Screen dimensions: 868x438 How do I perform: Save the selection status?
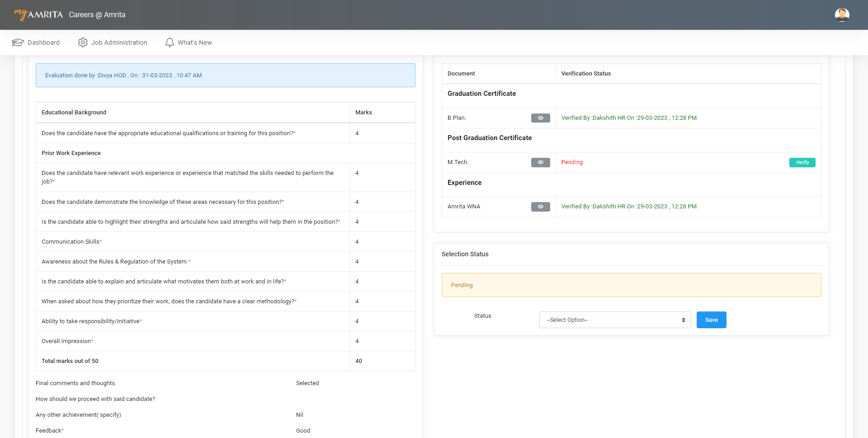point(711,320)
